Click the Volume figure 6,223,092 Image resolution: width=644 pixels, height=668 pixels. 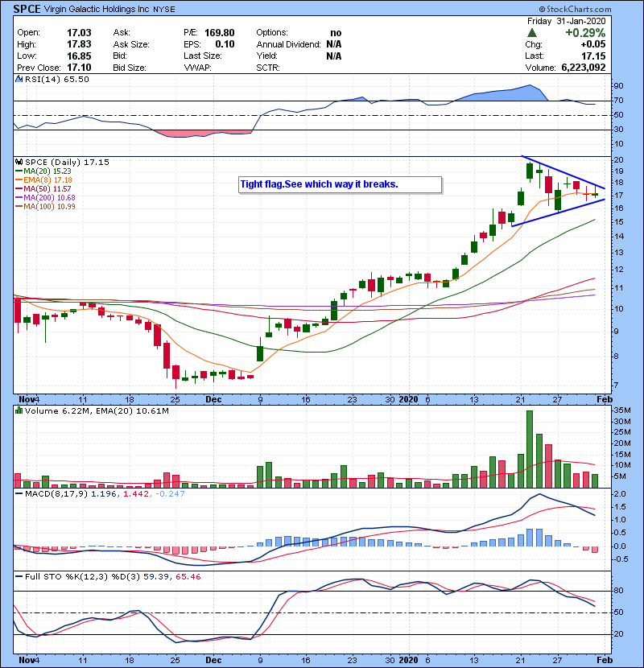click(584, 68)
